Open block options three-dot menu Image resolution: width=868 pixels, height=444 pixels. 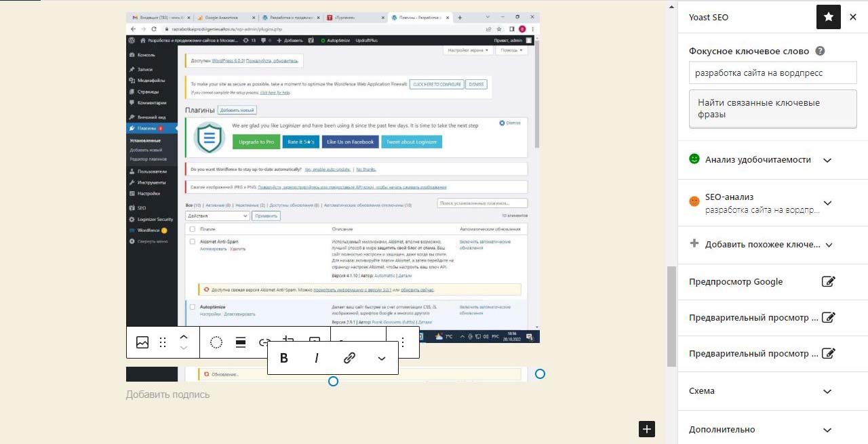[403, 342]
